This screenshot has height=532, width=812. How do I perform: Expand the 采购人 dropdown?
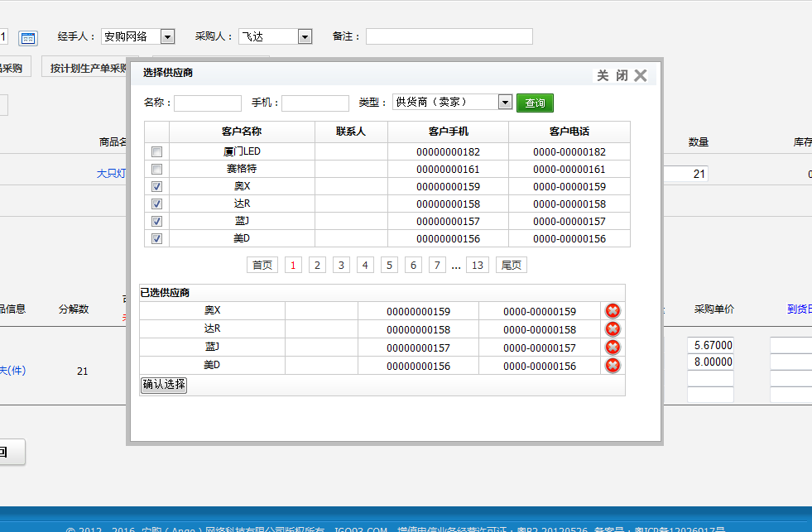tap(305, 36)
